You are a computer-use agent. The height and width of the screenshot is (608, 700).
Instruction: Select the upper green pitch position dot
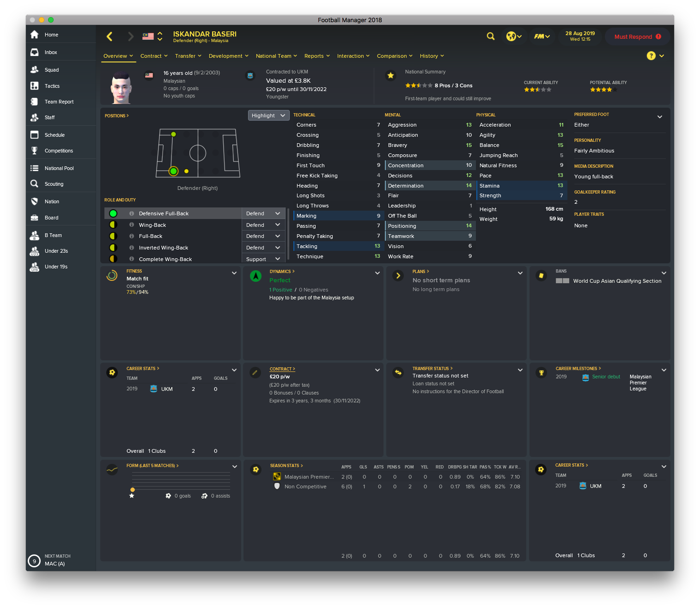tap(174, 134)
